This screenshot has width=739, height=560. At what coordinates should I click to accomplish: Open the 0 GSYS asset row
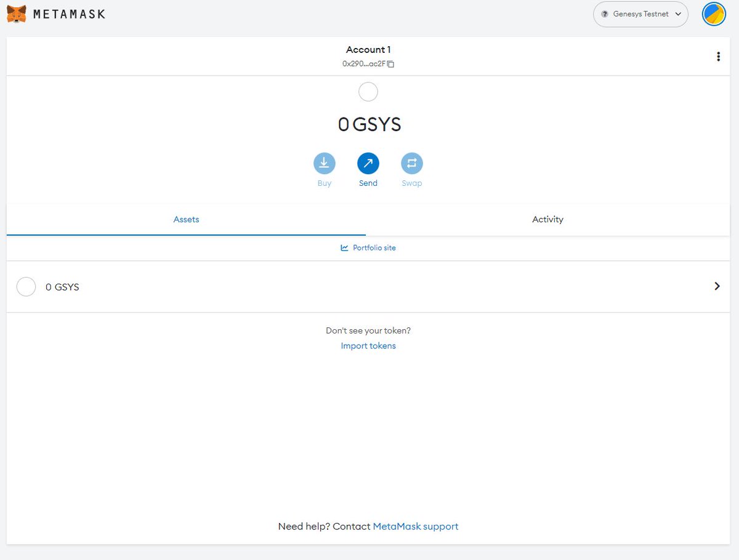[368, 287]
